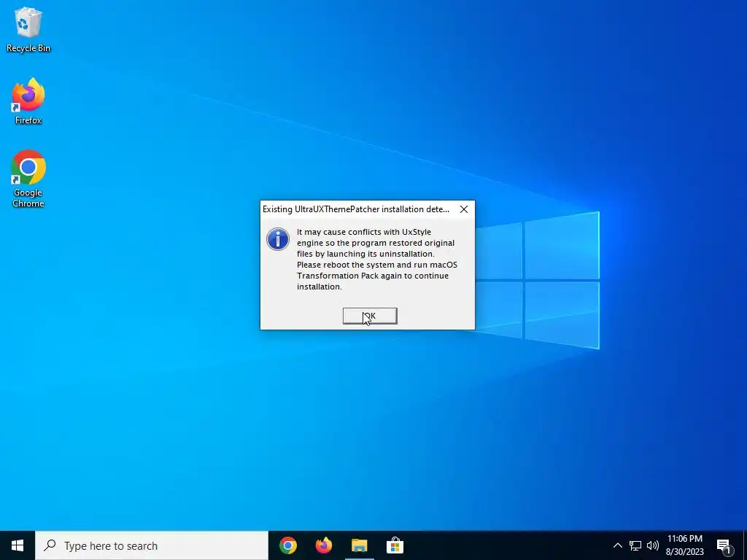The width and height of the screenshot is (747, 560).
Task: Open the clock showing 11:06 PM
Action: tap(684, 545)
